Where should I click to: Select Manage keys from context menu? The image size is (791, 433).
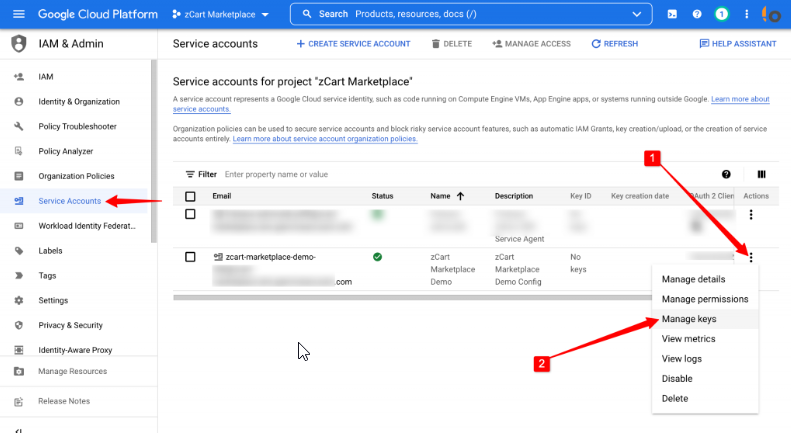689,319
